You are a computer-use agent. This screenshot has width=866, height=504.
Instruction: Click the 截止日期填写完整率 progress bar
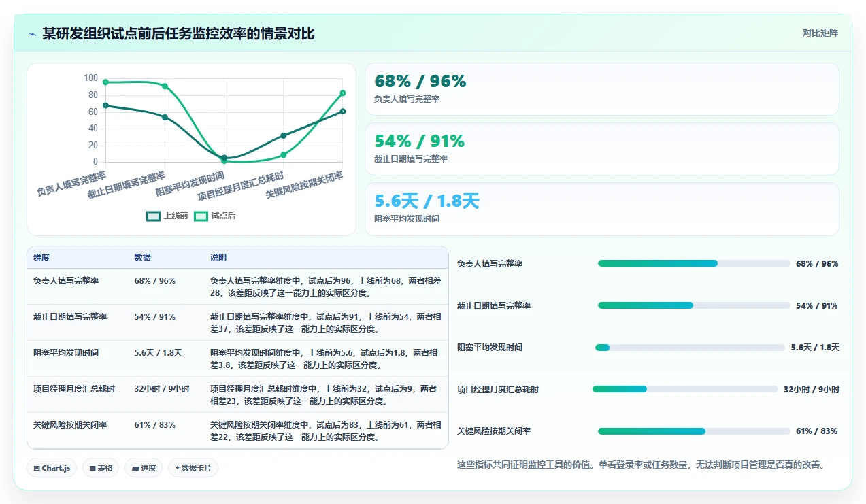click(694, 305)
